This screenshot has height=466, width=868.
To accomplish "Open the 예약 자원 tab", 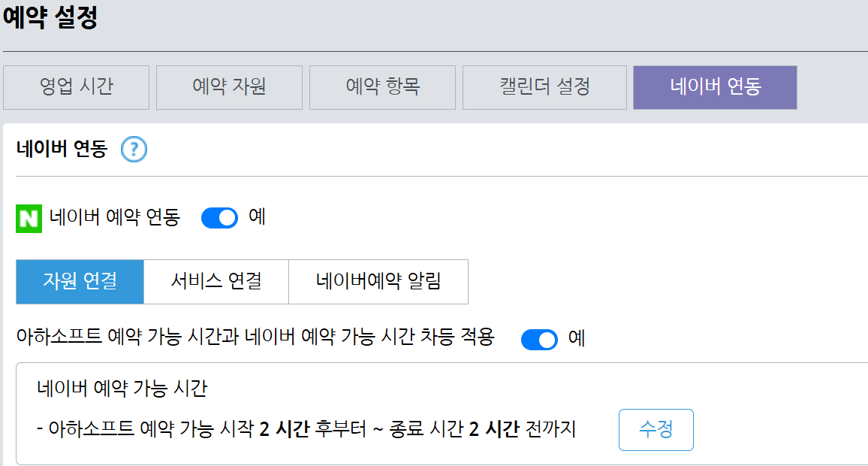I will pos(229,87).
